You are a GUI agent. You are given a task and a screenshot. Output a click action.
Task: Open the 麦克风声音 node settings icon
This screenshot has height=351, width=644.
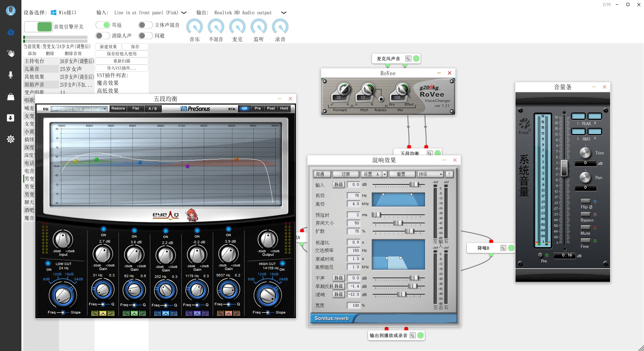point(408,58)
